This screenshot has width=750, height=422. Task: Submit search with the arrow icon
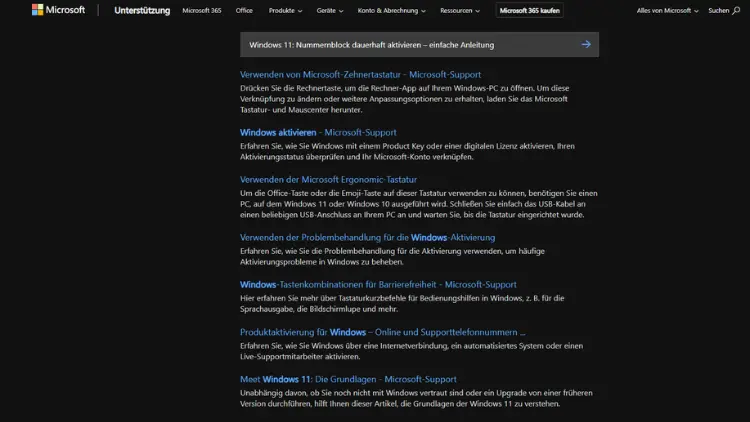(586, 44)
